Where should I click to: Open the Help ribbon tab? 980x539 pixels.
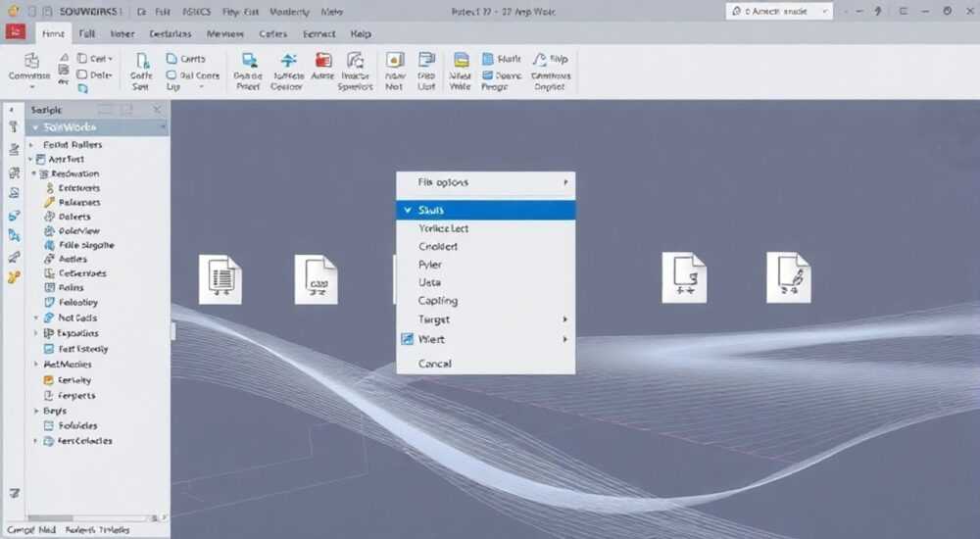(361, 33)
